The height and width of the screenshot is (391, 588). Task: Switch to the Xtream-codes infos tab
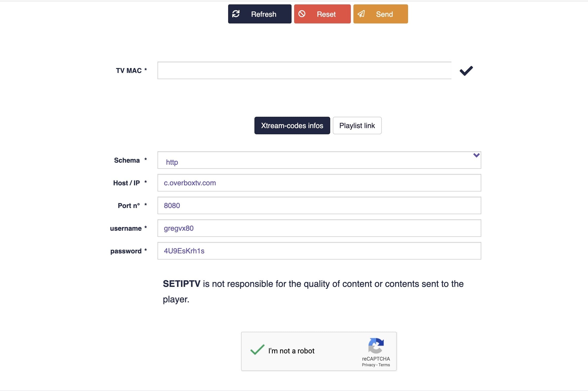tap(292, 126)
